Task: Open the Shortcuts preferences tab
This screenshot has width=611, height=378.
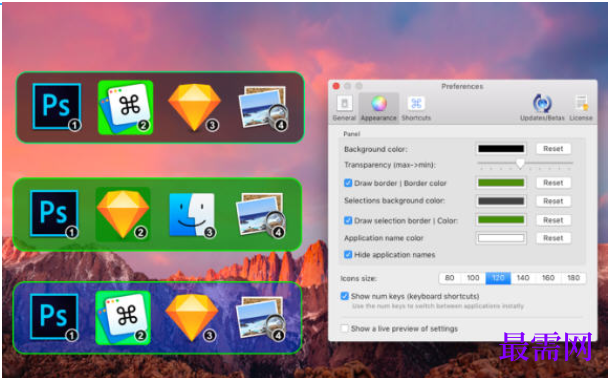Action: (416, 108)
